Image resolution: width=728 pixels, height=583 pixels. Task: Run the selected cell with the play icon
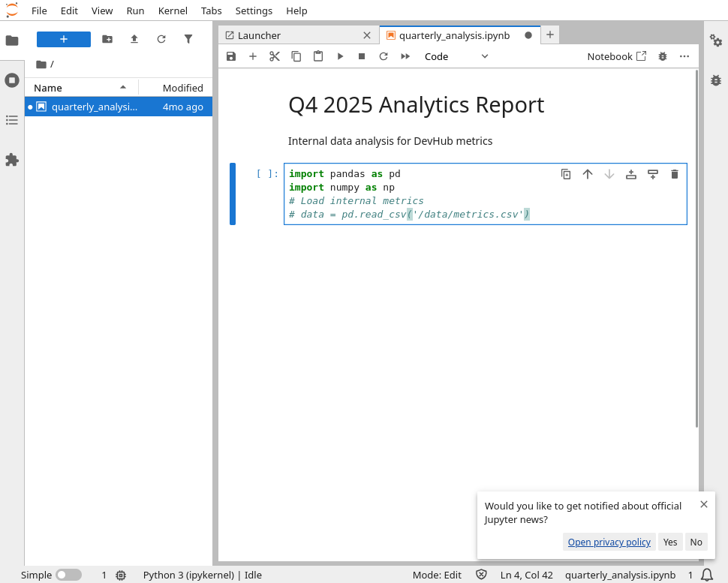[340, 56]
